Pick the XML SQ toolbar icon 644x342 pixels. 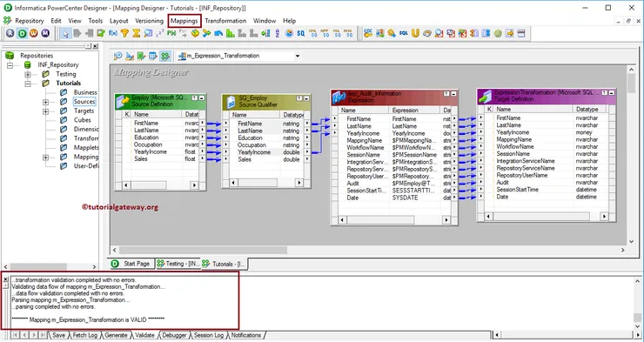click(x=313, y=33)
